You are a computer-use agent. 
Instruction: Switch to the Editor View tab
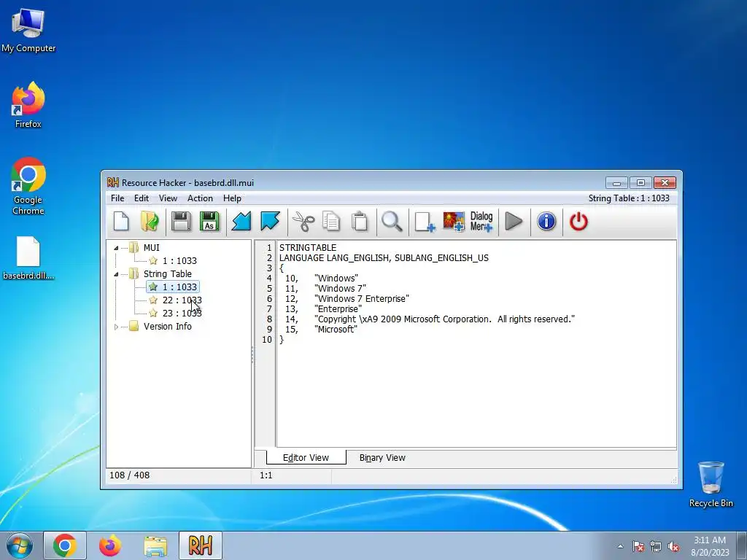click(x=306, y=458)
